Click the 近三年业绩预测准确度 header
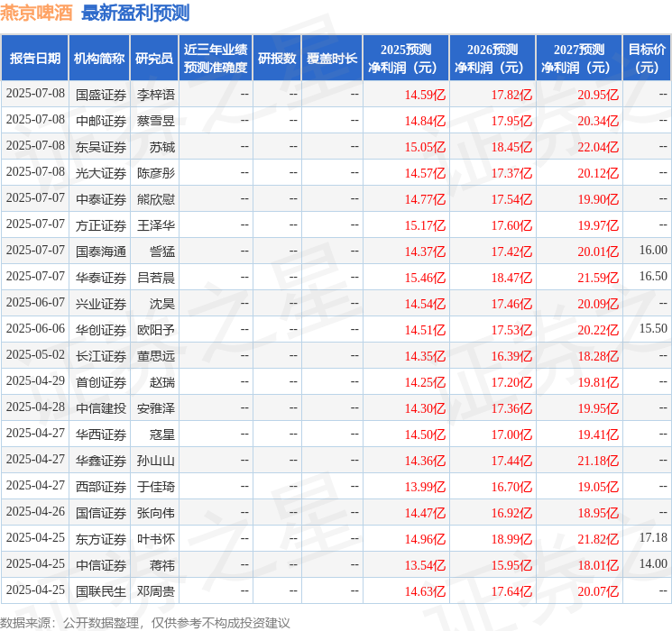Viewport: 672px width, 631px height. 216,59
